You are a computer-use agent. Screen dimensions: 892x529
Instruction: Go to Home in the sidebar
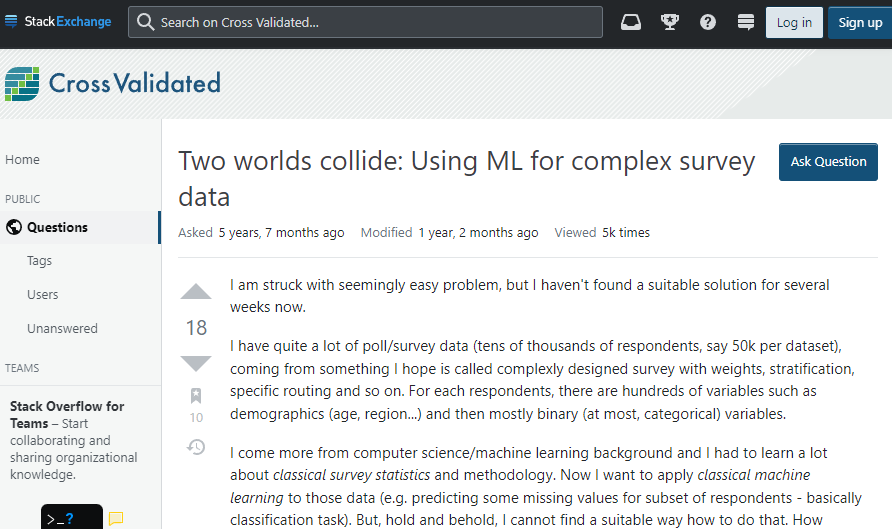point(23,160)
